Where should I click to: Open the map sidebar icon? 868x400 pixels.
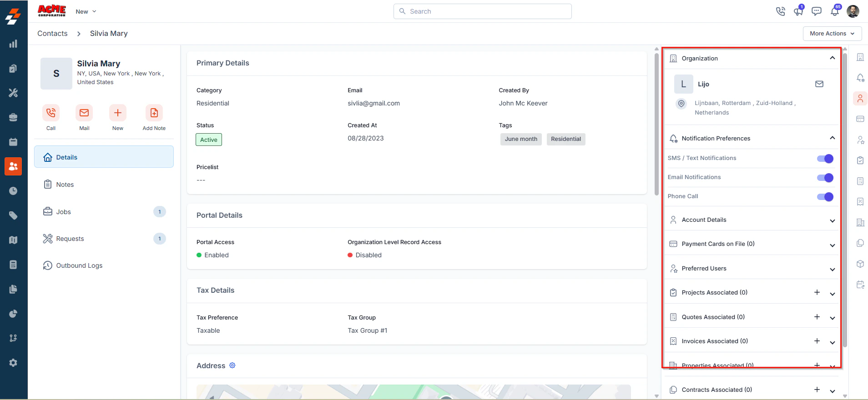[13, 240]
